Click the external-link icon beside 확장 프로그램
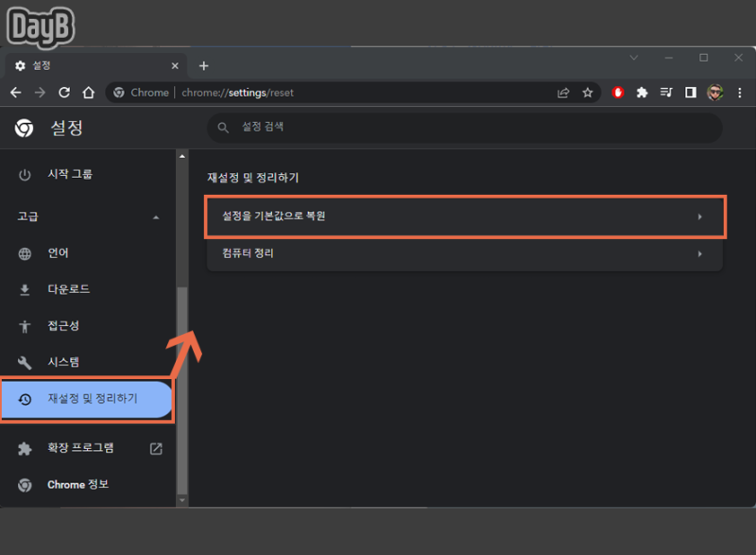 156,449
